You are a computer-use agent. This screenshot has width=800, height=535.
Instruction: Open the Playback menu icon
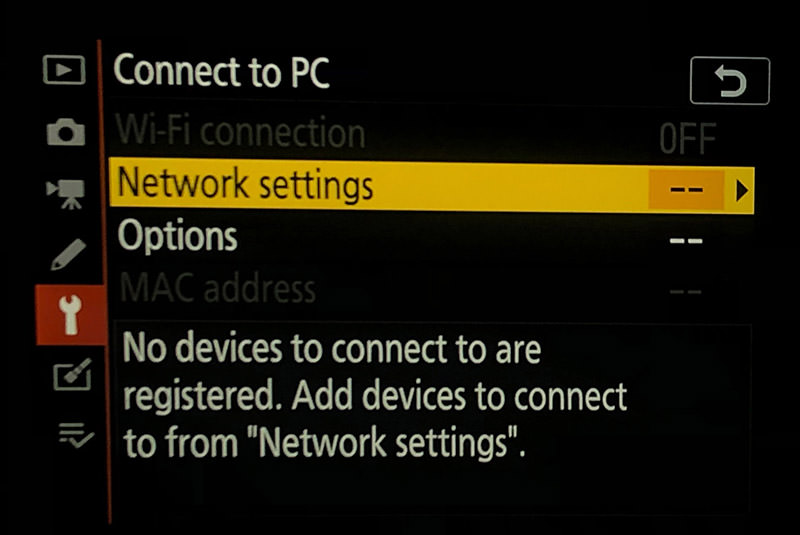[64, 69]
